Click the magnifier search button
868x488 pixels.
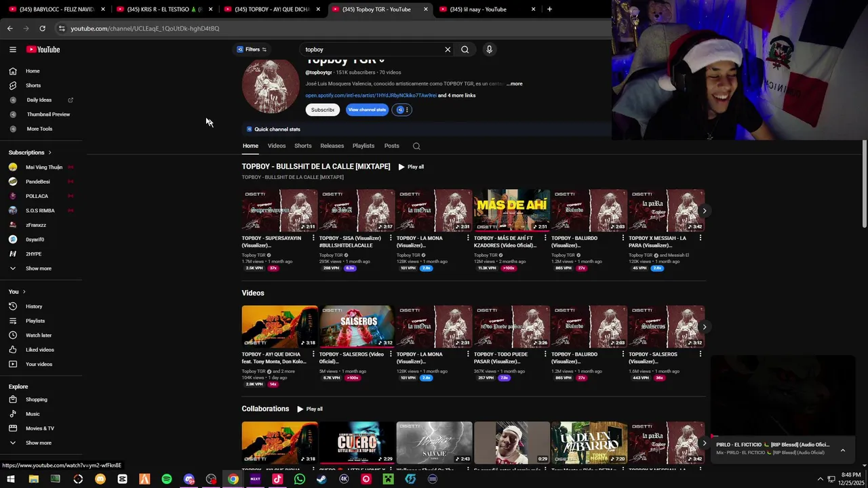click(465, 49)
